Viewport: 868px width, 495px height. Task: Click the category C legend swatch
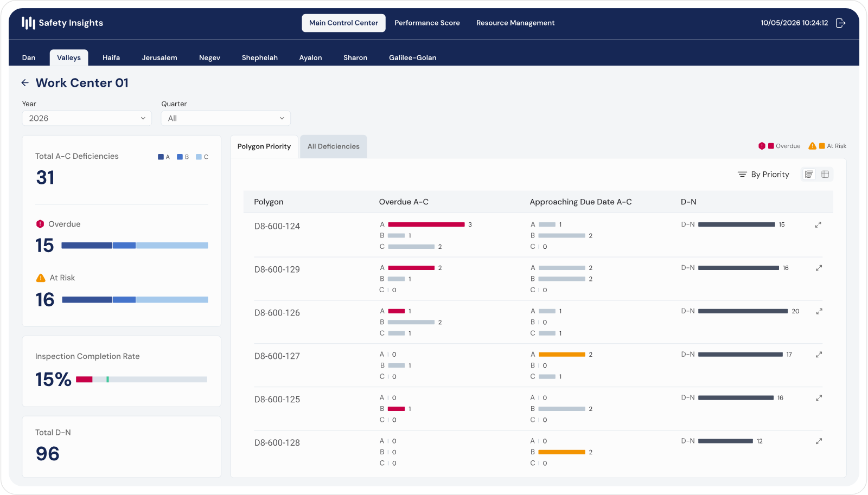pyautogui.click(x=199, y=157)
